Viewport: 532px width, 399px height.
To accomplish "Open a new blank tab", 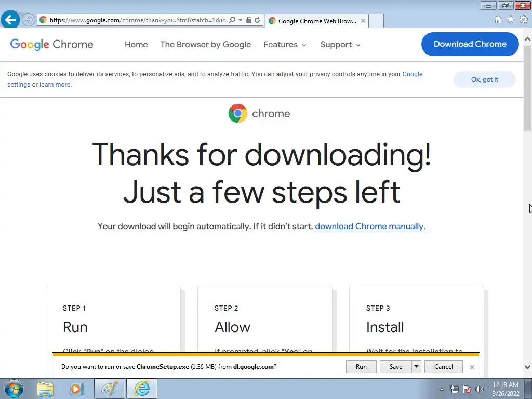I will pyautogui.click(x=376, y=21).
